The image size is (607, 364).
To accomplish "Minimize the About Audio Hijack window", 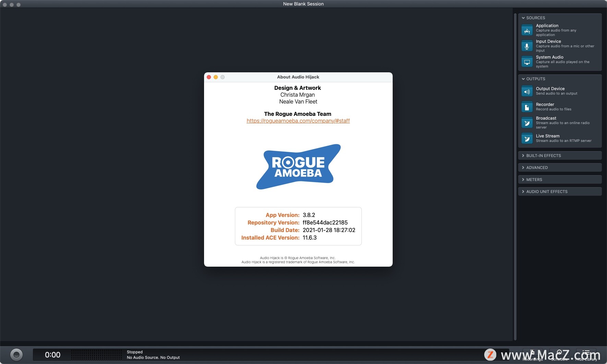I will point(216,77).
